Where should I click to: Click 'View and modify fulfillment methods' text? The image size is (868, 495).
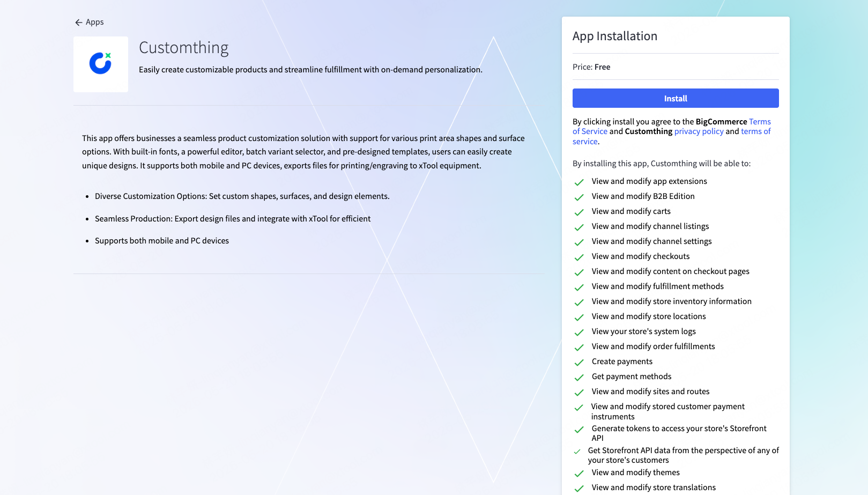[x=658, y=286]
